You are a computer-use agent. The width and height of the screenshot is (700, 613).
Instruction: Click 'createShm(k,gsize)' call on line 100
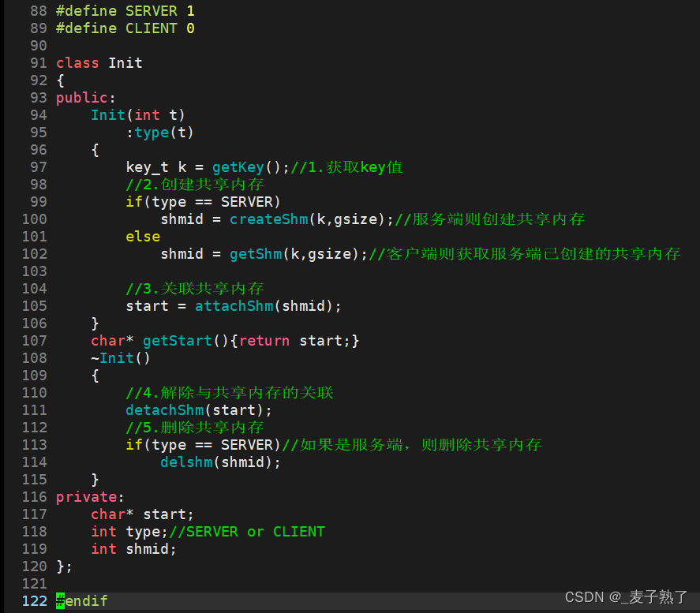(307, 219)
